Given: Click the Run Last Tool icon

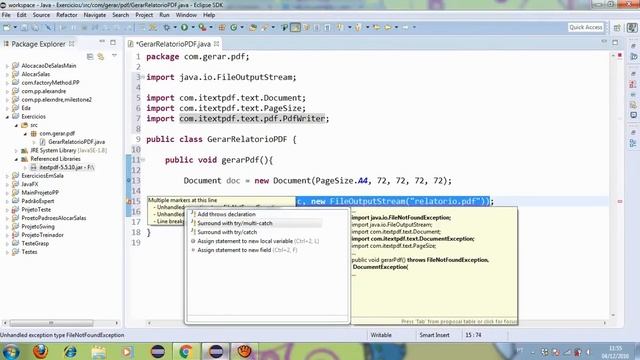Looking at the screenshot, I should coord(202,27).
